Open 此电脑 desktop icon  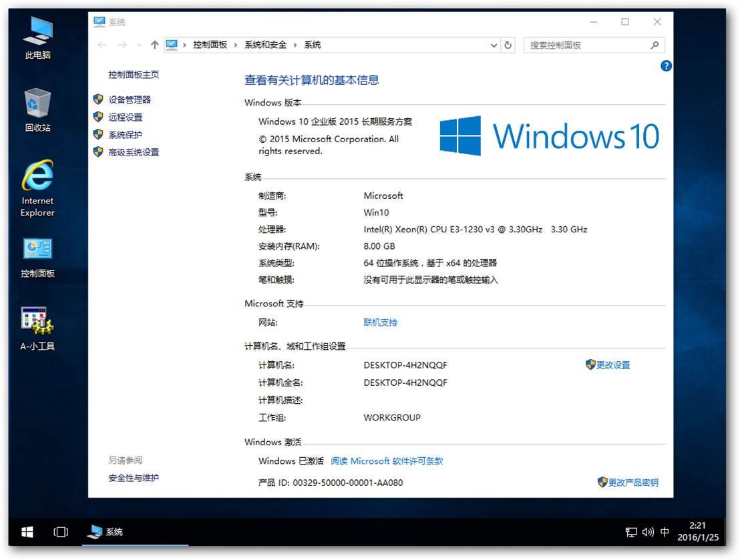pyautogui.click(x=38, y=38)
